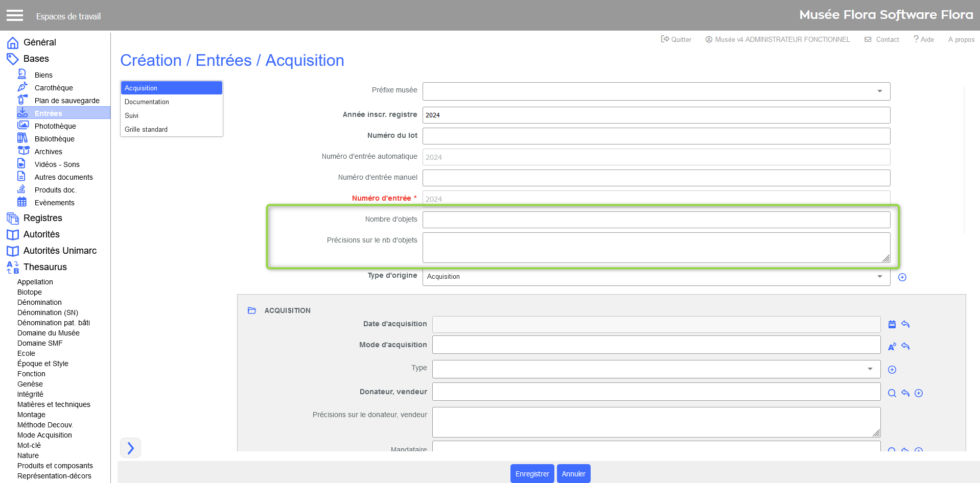This screenshot has height=483, width=980.
Task: Click the Autres documents file icon
Action: tap(21, 177)
